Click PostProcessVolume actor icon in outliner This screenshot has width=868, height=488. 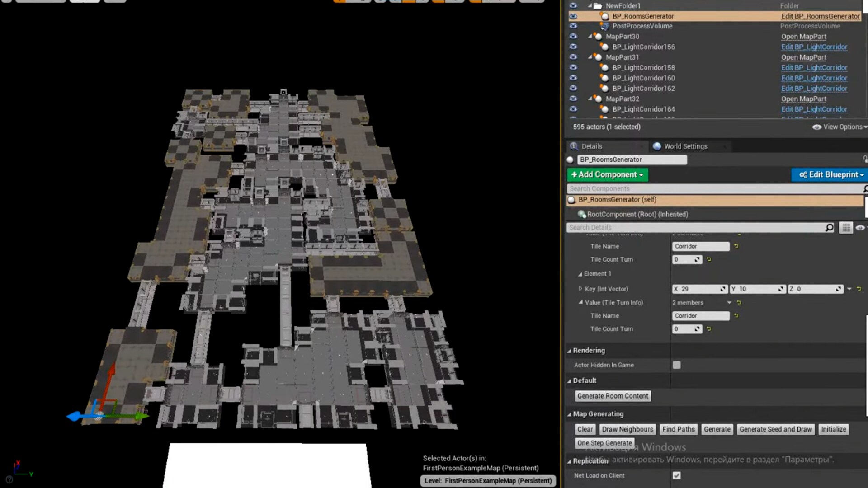(x=604, y=26)
